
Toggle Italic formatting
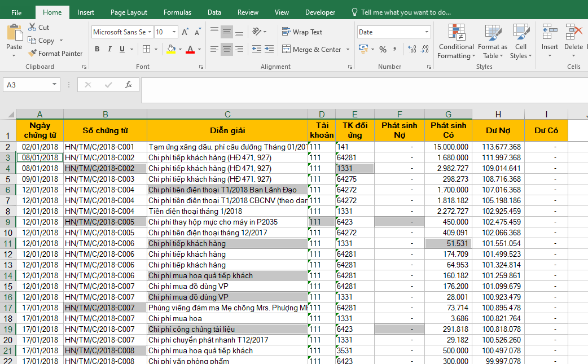pos(109,50)
